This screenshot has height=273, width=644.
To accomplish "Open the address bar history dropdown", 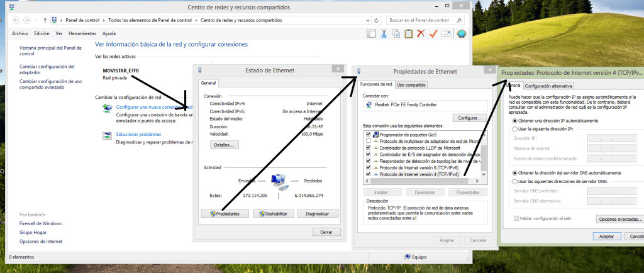I will (369, 20).
